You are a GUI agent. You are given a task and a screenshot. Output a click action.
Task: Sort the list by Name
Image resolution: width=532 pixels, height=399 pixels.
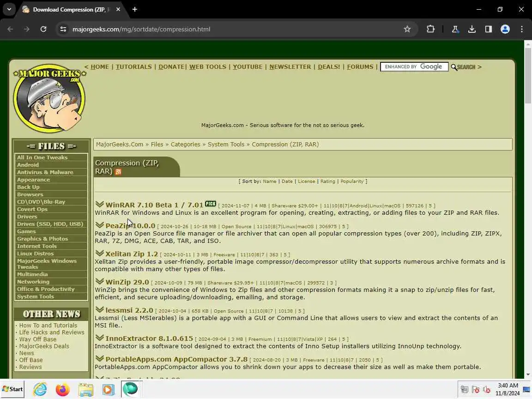click(269, 181)
